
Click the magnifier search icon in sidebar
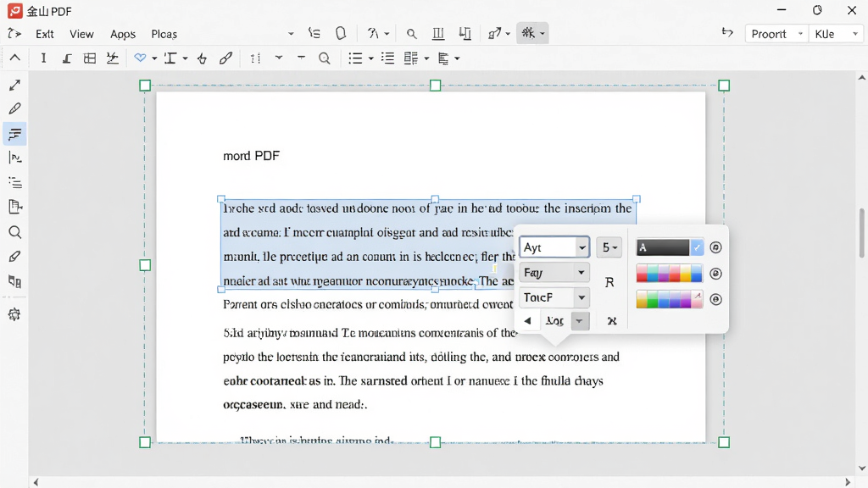15,232
